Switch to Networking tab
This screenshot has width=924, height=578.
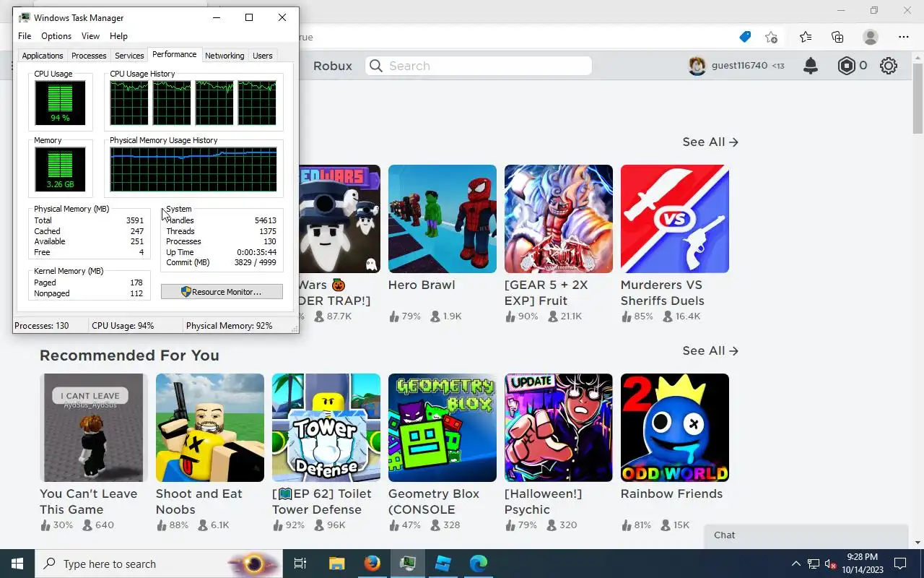coord(225,56)
